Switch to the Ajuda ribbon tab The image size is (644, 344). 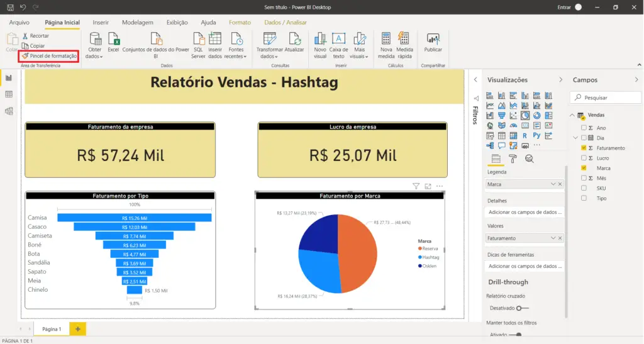(208, 23)
